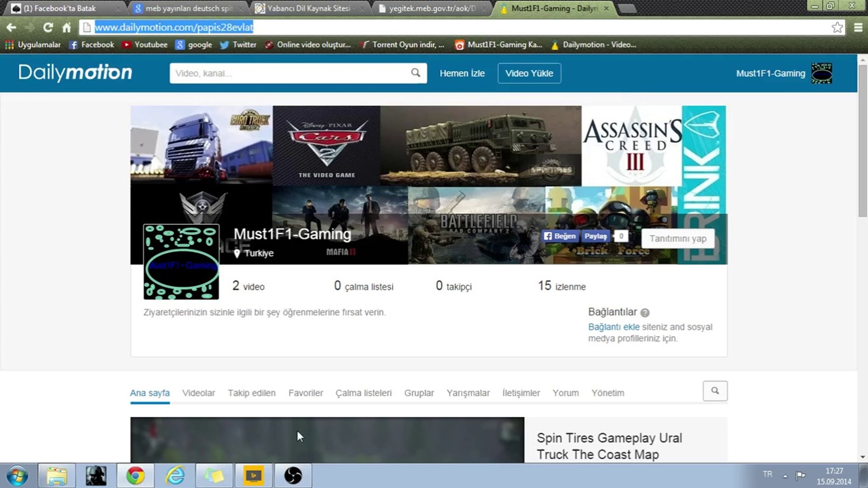Open the google bookmark

pos(193,45)
